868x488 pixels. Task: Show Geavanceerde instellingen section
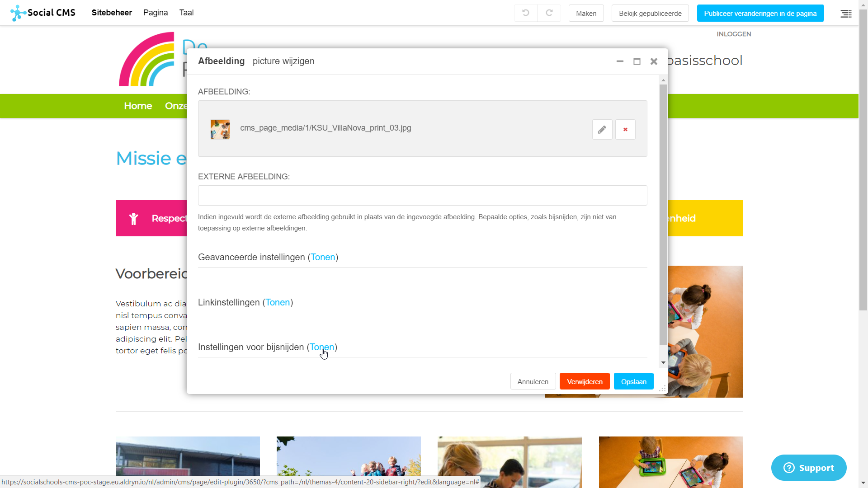[323, 257]
